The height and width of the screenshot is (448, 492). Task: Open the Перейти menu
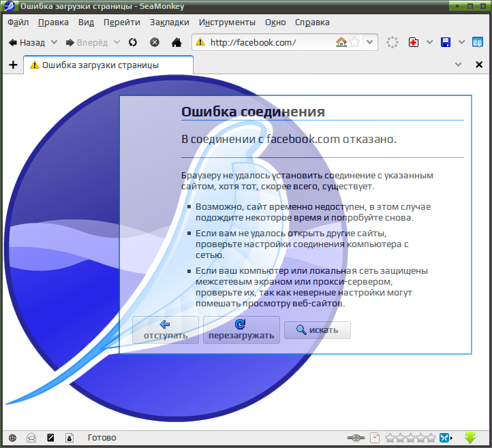(122, 22)
